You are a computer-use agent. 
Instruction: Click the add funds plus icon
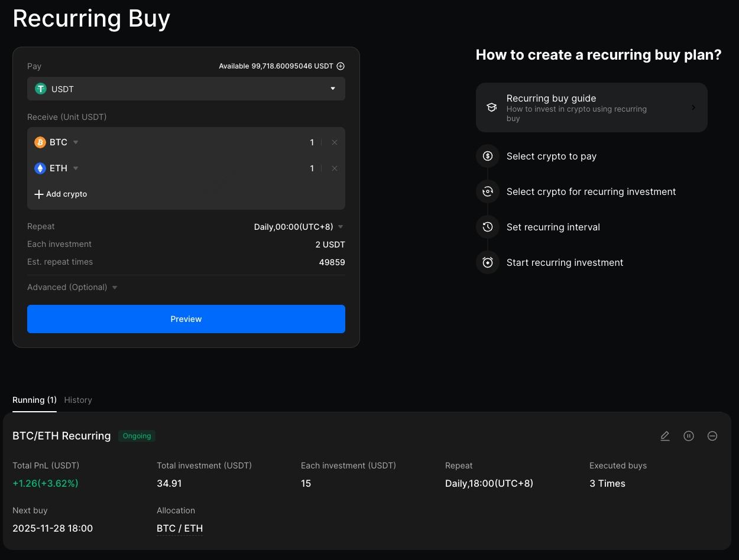click(x=341, y=66)
